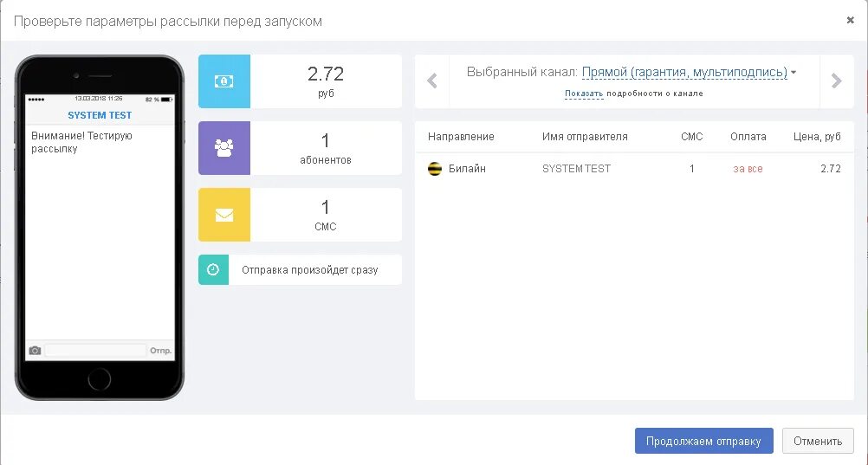This screenshot has height=465, width=868.
Task: Click the Цена, руб column header
Action: (x=817, y=137)
